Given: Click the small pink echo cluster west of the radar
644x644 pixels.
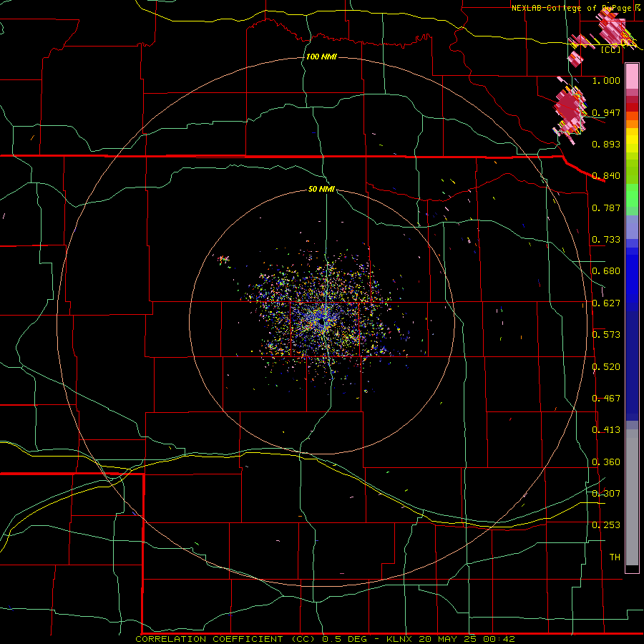Looking at the screenshot, I should pos(223,260).
